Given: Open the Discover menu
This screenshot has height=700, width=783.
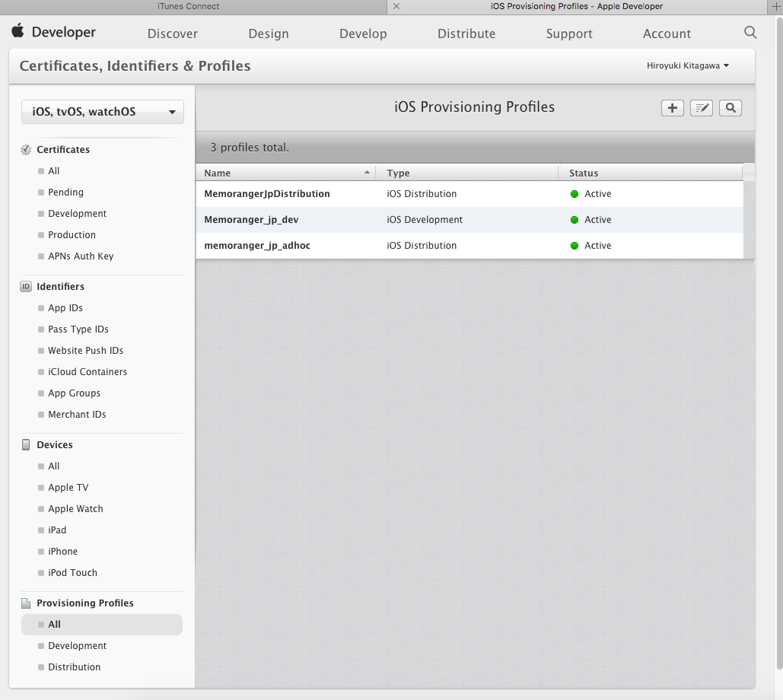Looking at the screenshot, I should (x=172, y=33).
